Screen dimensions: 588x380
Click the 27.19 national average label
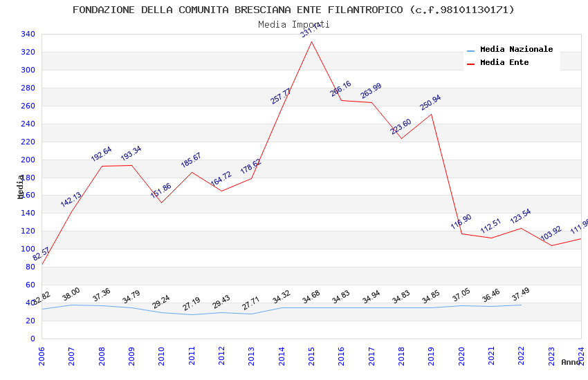point(191,304)
